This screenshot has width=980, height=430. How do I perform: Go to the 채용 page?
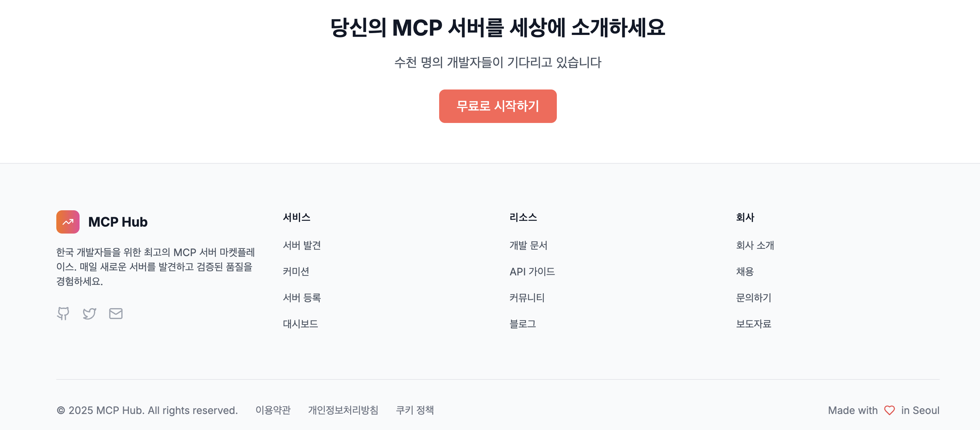[744, 271]
